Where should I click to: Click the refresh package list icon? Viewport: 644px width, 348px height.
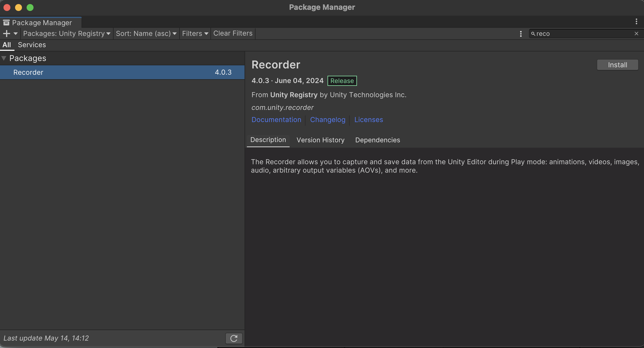(x=234, y=338)
